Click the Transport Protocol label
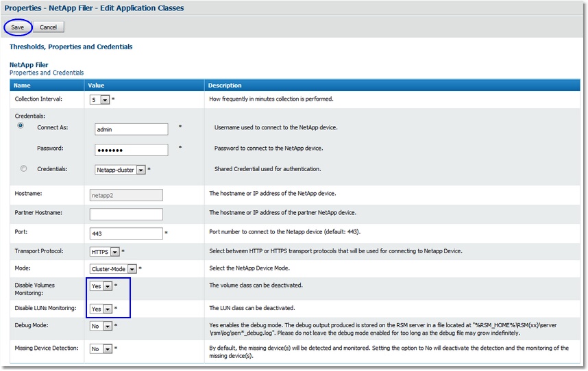Image resolution: width=588 pixels, height=371 pixels. click(39, 251)
